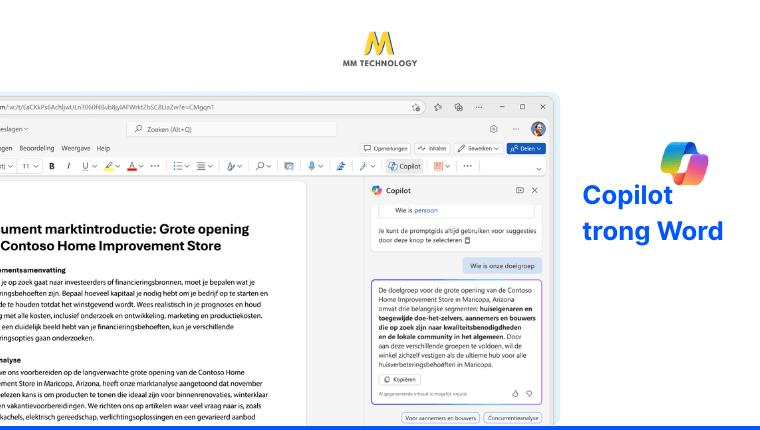Open Designer magic wand tool
The image size is (760, 430).
364,166
